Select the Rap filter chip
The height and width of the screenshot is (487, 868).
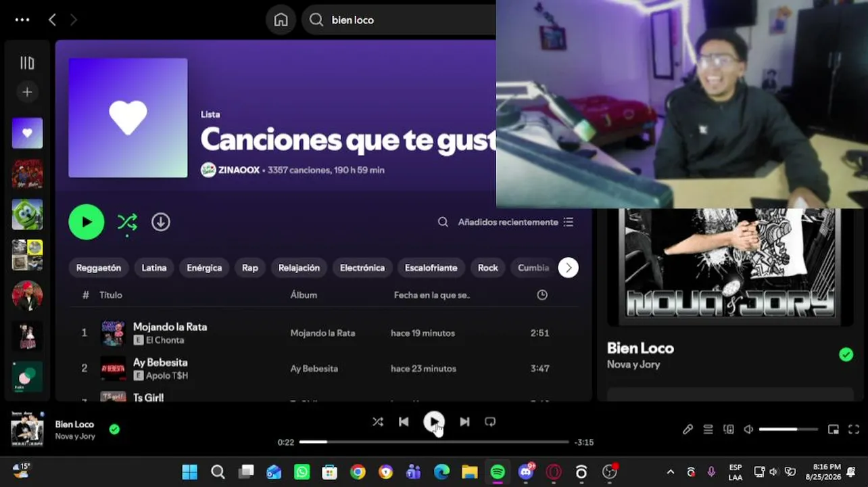tap(250, 268)
